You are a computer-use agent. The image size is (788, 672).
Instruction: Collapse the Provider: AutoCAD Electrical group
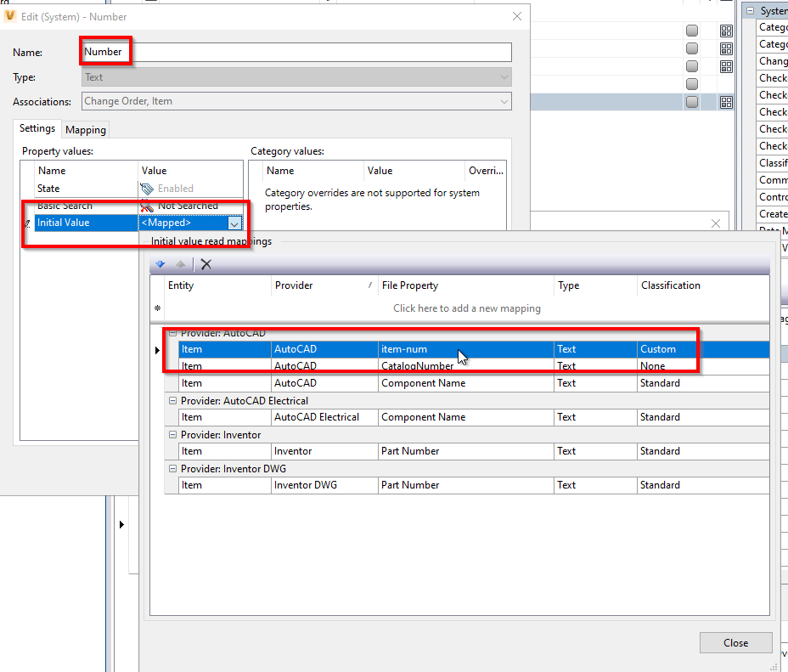coord(173,400)
